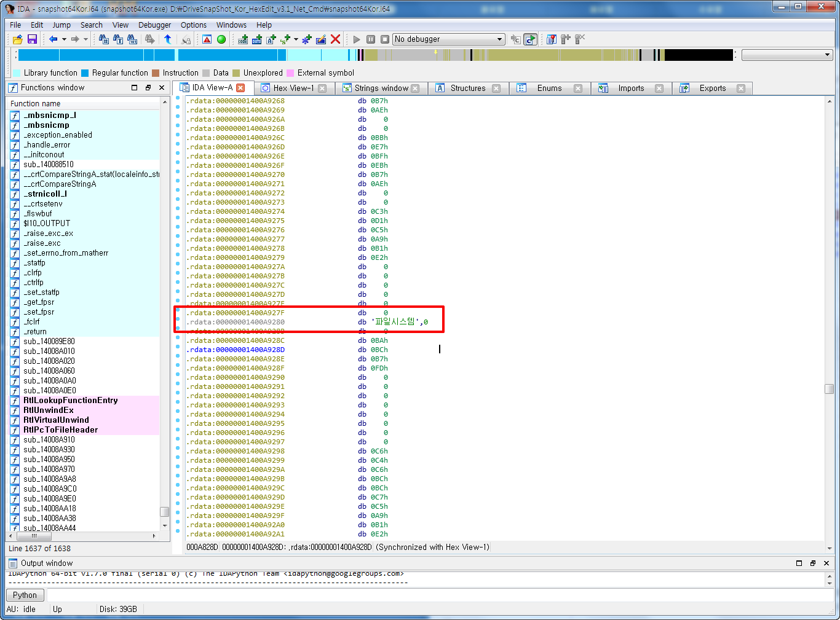Open the File menu

pos(15,25)
